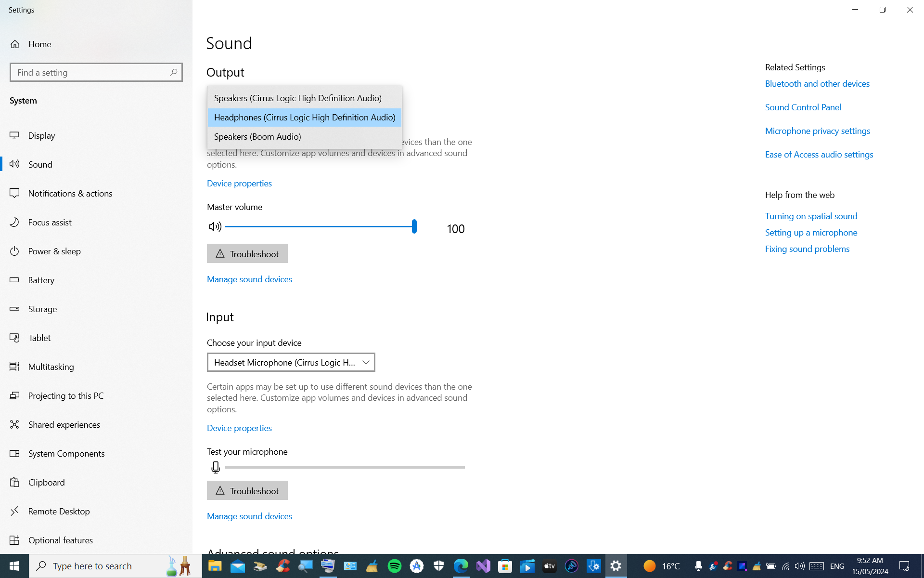This screenshot has width=924, height=578.
Task: Click the Storage sidebar icon
Action: click(x=14, y=309)
